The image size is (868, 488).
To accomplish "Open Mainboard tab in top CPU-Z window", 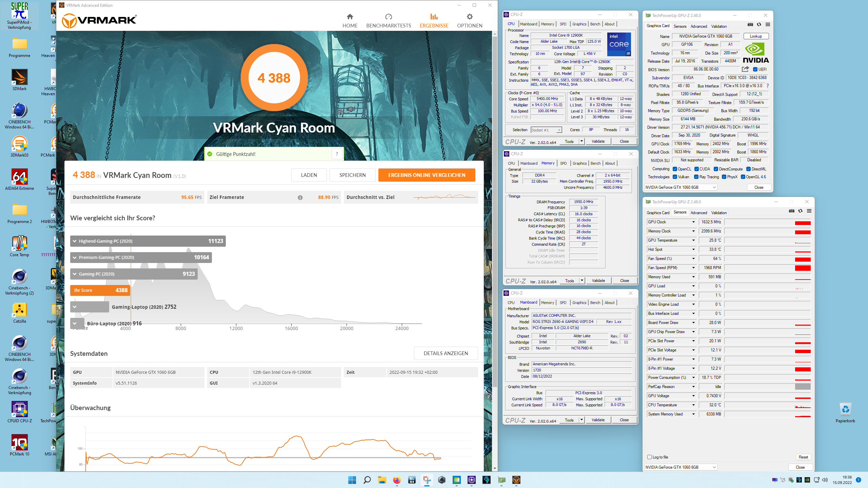I will 529,24.
